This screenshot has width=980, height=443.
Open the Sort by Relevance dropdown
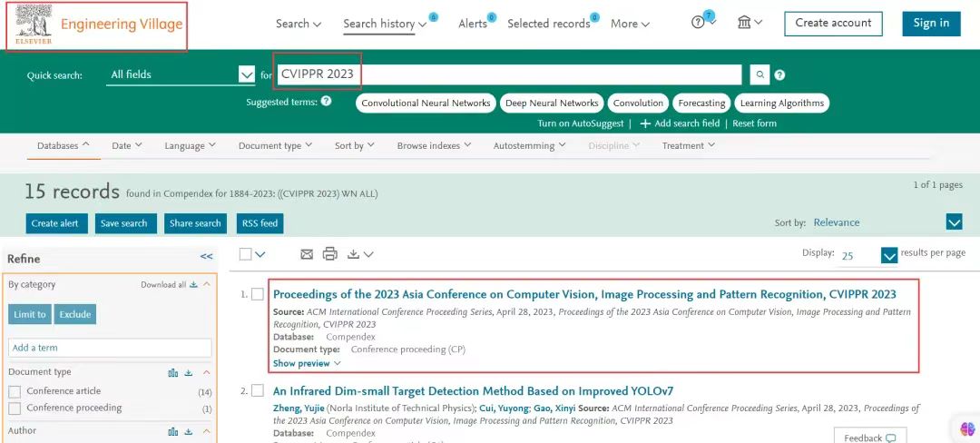(x=954, y=222)
